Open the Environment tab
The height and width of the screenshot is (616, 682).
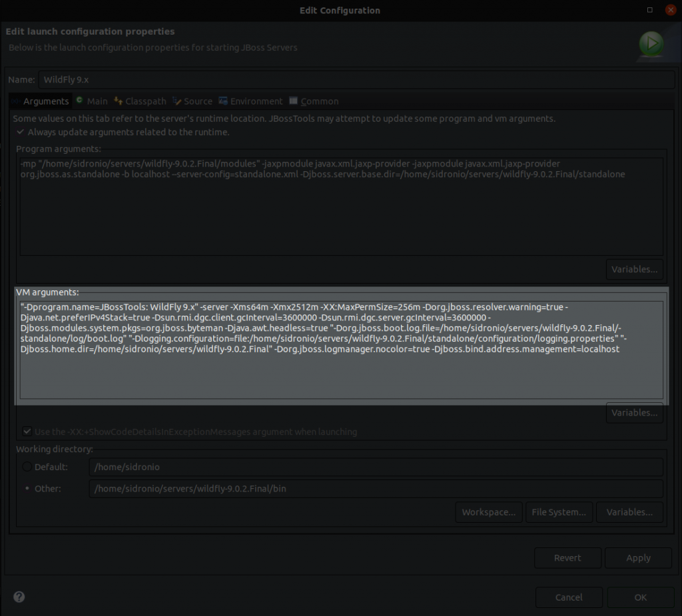(250, 101)
